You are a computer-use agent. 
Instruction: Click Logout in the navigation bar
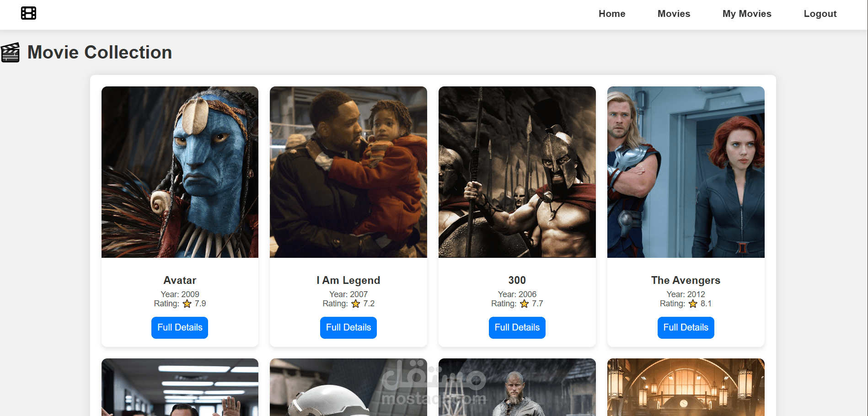tap(820, 14)
